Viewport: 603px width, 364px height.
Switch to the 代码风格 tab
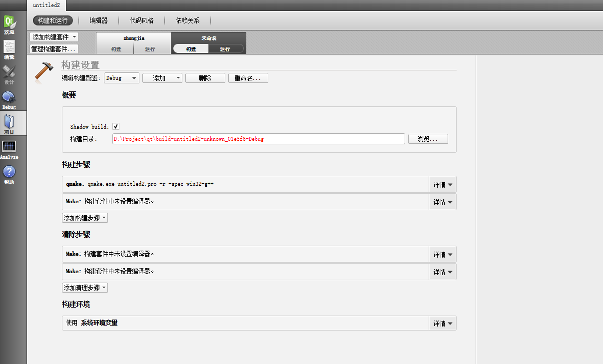click(x=141, y=20)
